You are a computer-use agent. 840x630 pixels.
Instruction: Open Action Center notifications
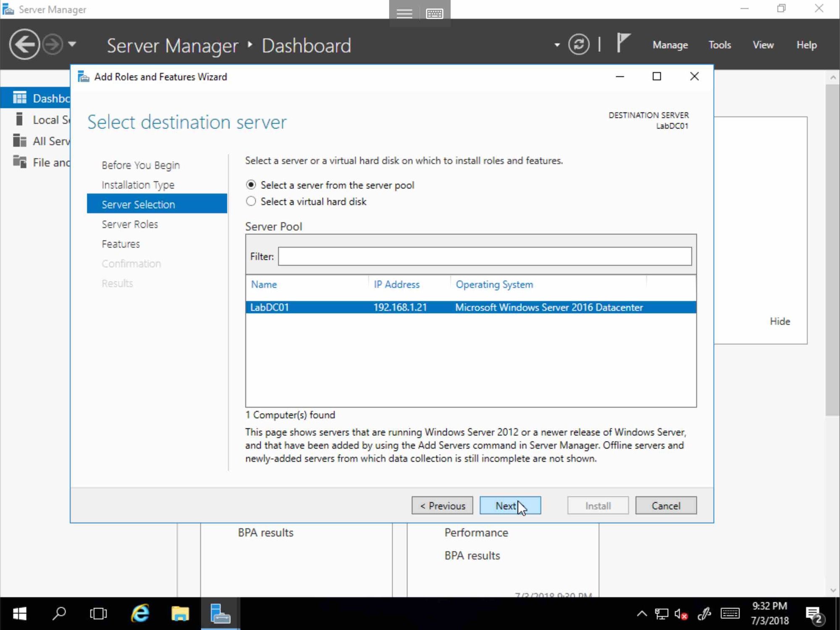point(815,615)
